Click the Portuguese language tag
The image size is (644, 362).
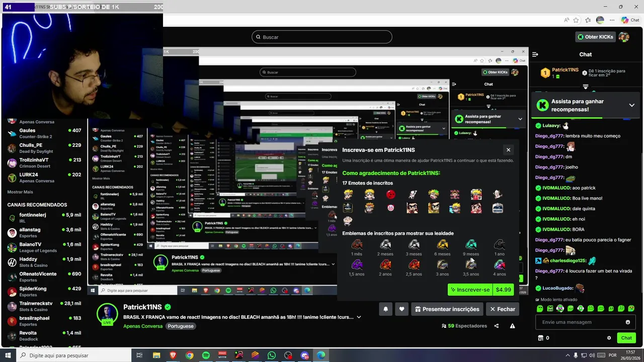coord(181,326)
